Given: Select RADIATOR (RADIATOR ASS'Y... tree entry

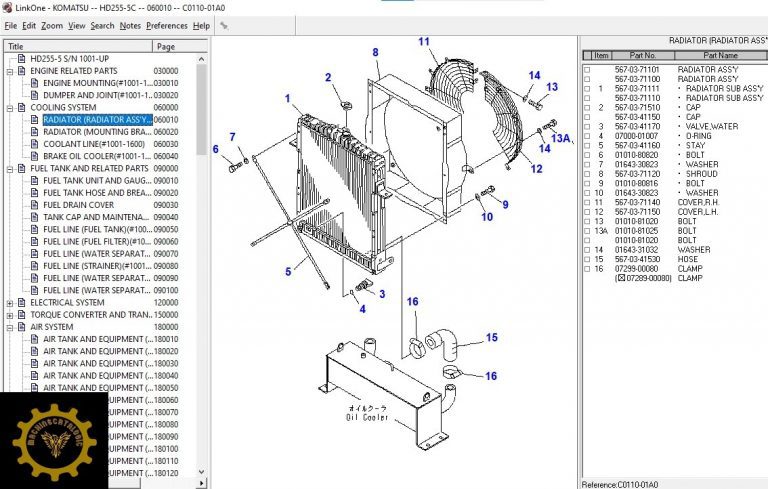Looking at the screenshot, I should pyautogui.click(x=97, y=120).
